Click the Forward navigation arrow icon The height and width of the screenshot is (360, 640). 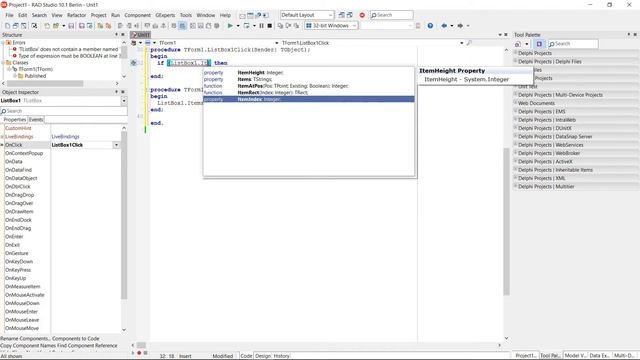tap(460, 26)
